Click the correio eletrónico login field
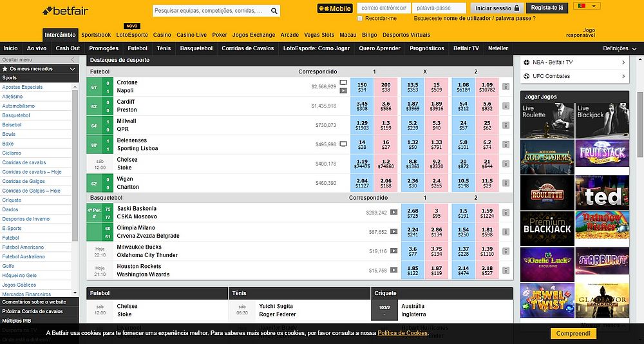 tap(384, 8)
